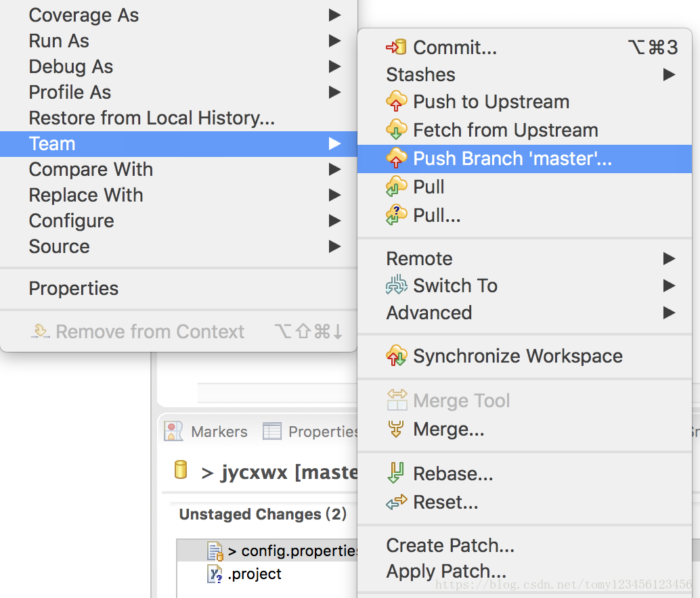
Task: Select .project file in Unstaged Changes
Action: (255, 574)
